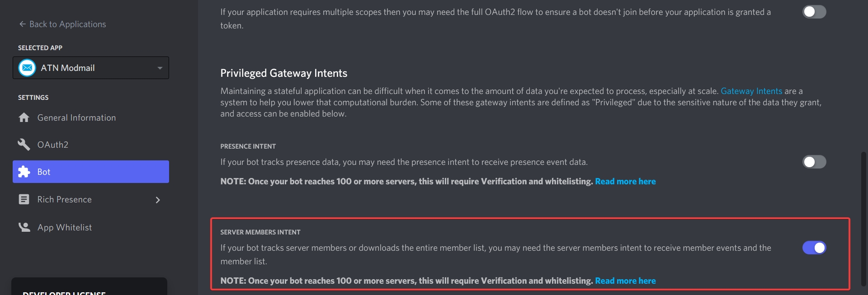Open Read more here under Presence Intent

click(x=625, y=182)
